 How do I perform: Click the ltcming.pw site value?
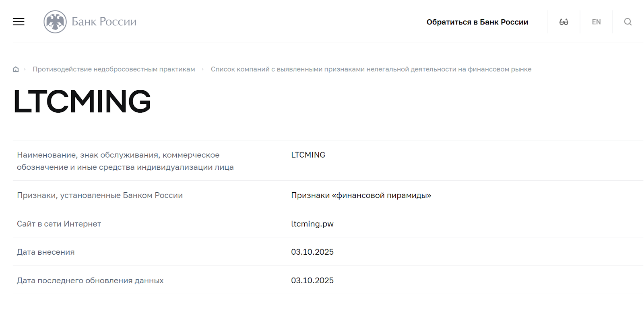[x=312, y=224]
